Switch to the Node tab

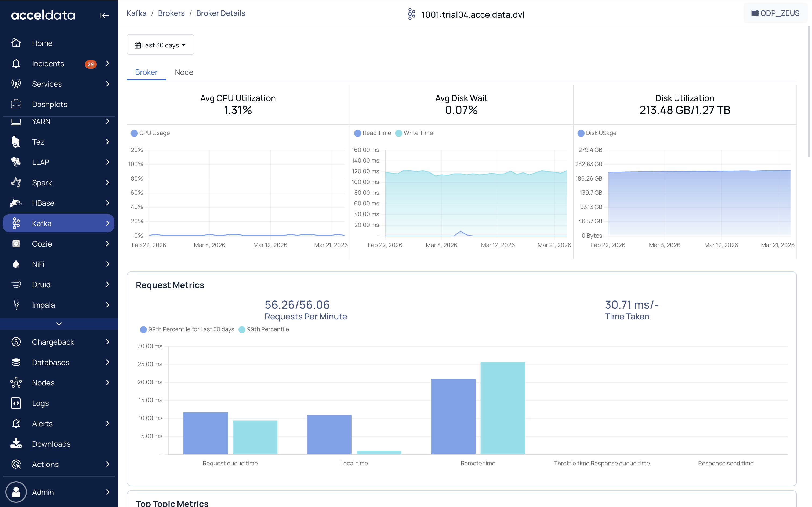pyautogui.click(x=184, y=72)
